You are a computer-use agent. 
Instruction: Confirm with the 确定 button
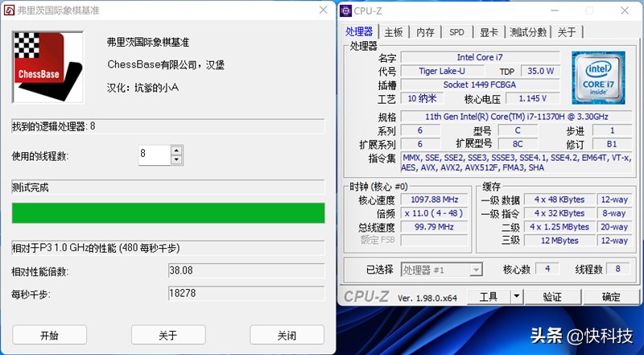611,297
